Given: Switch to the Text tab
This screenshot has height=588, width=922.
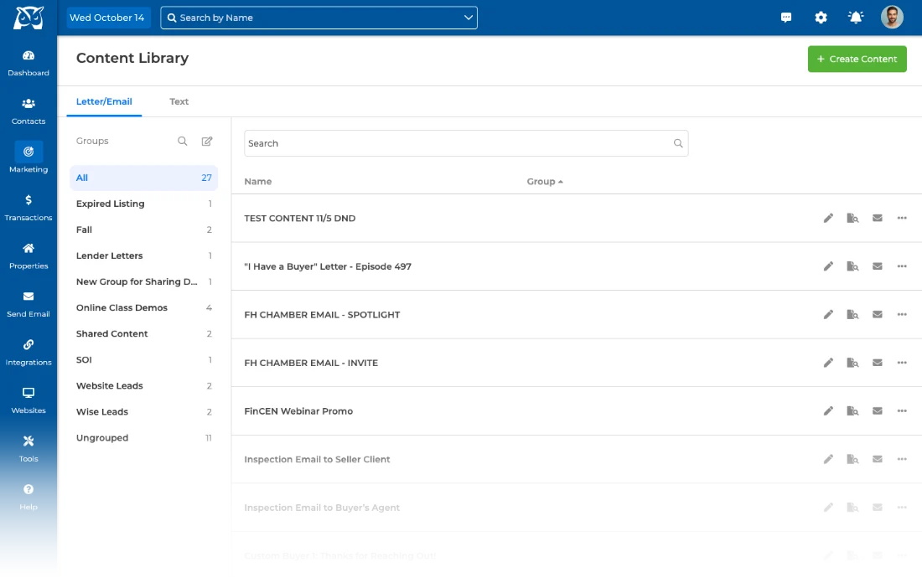Looking at the screenshot, I should pyautogui.click(x=179, y=101).
